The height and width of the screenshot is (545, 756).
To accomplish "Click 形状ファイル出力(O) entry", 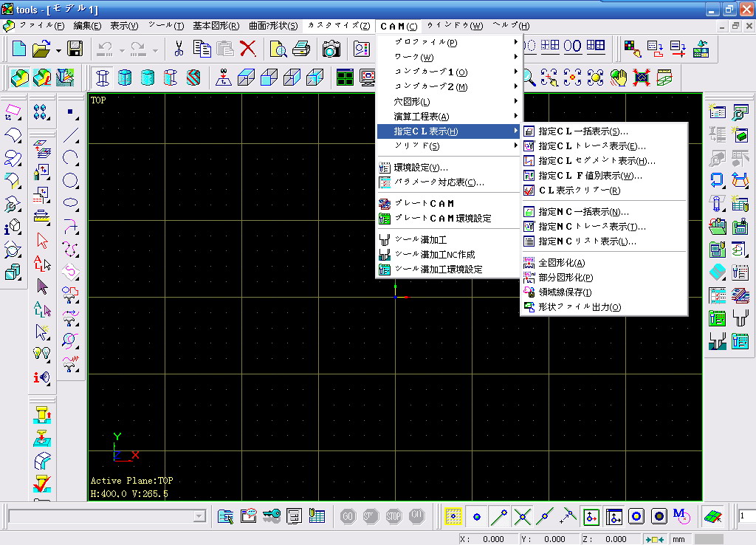I will [604, 306].
